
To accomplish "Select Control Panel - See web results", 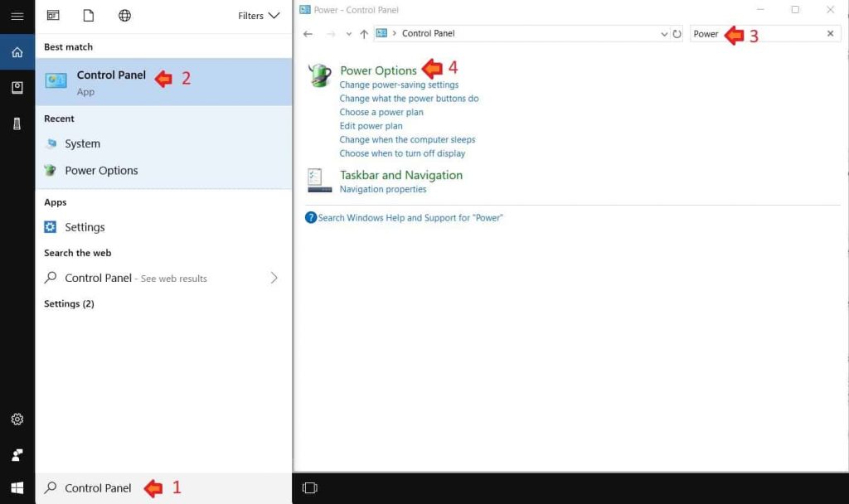I will pyautogui.click(x=135, y=278).
